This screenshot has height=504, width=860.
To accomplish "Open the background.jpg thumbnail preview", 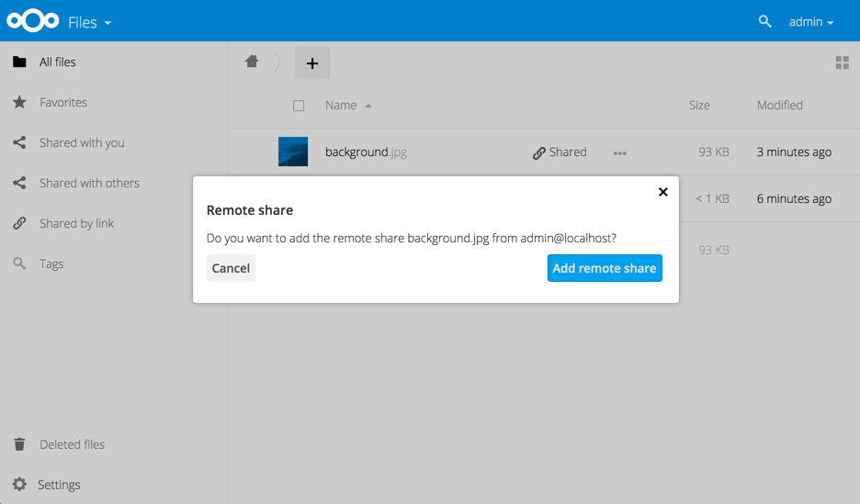I will 293,152.
